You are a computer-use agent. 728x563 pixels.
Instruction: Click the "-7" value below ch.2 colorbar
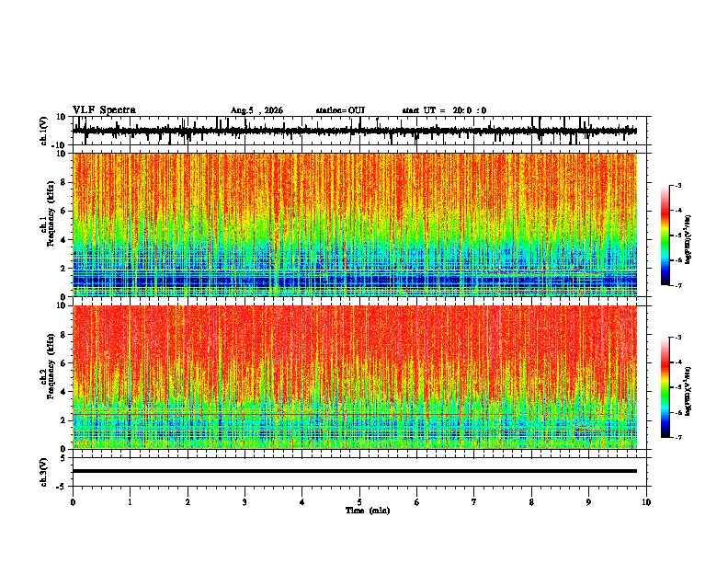click(678, 437)
